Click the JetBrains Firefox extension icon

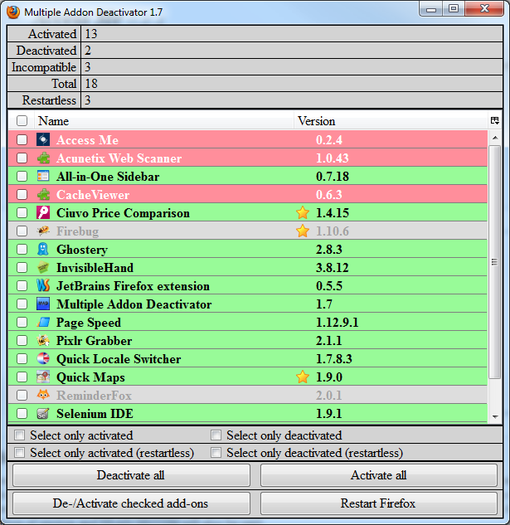tap(43, 286)
